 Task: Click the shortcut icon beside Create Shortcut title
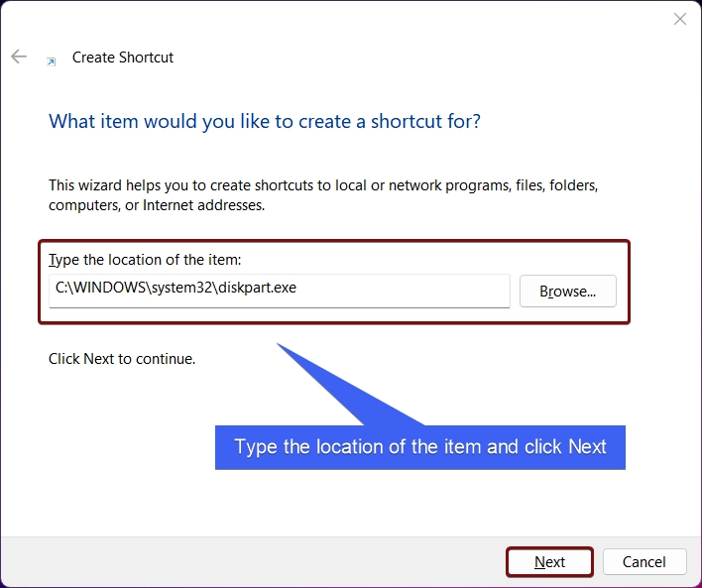[x=52, y=61]
